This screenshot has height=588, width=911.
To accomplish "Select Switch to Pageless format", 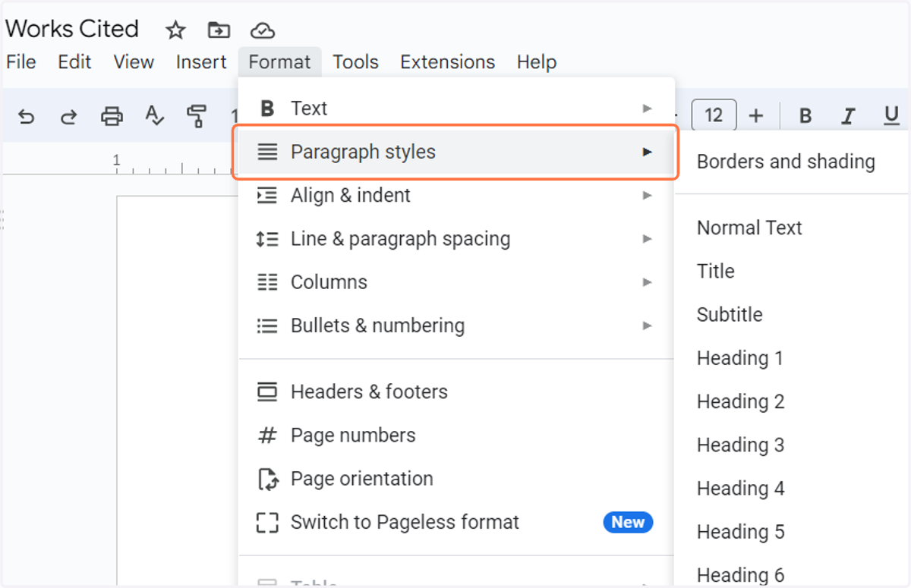I will click(456, 522).
